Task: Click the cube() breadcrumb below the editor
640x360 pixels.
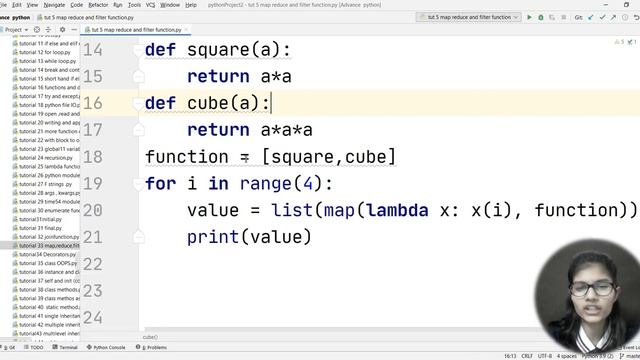Action: [150, 337]
